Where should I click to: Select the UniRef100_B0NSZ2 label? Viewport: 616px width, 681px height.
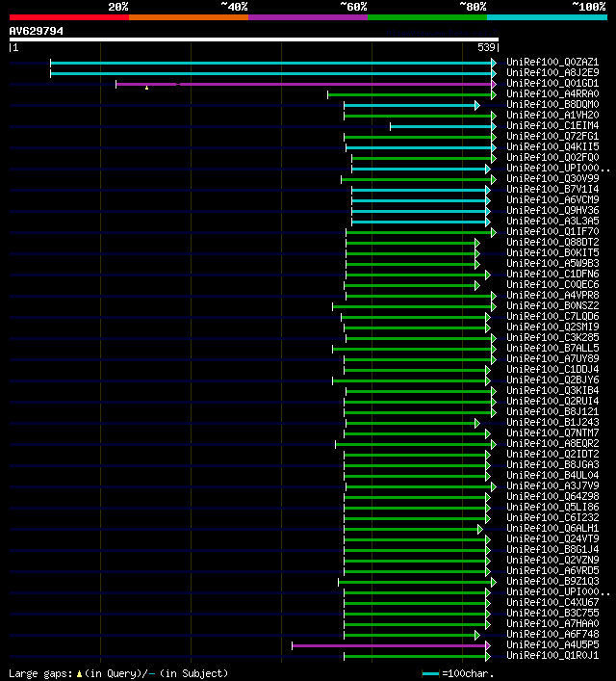click(552, 305)
